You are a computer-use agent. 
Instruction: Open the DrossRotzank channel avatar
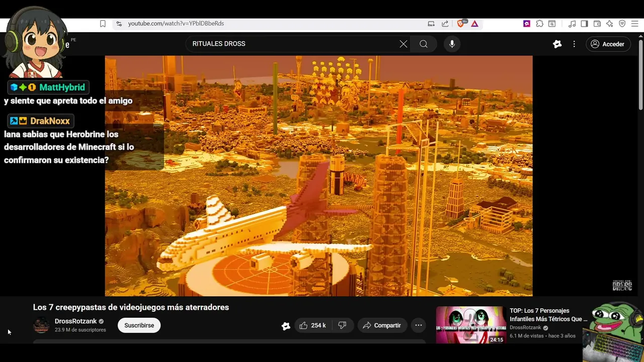(x=41, y=325)
